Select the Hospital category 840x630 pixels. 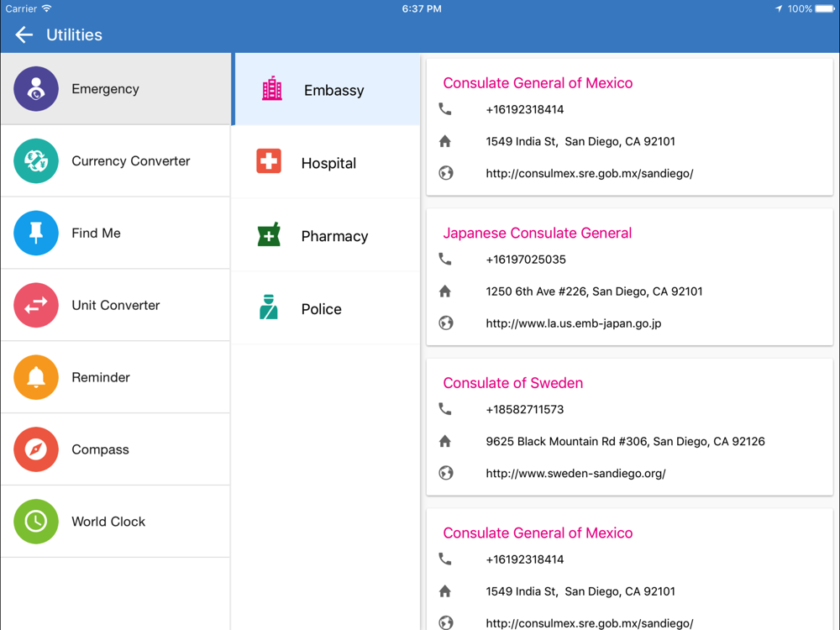tap(327, 162)
